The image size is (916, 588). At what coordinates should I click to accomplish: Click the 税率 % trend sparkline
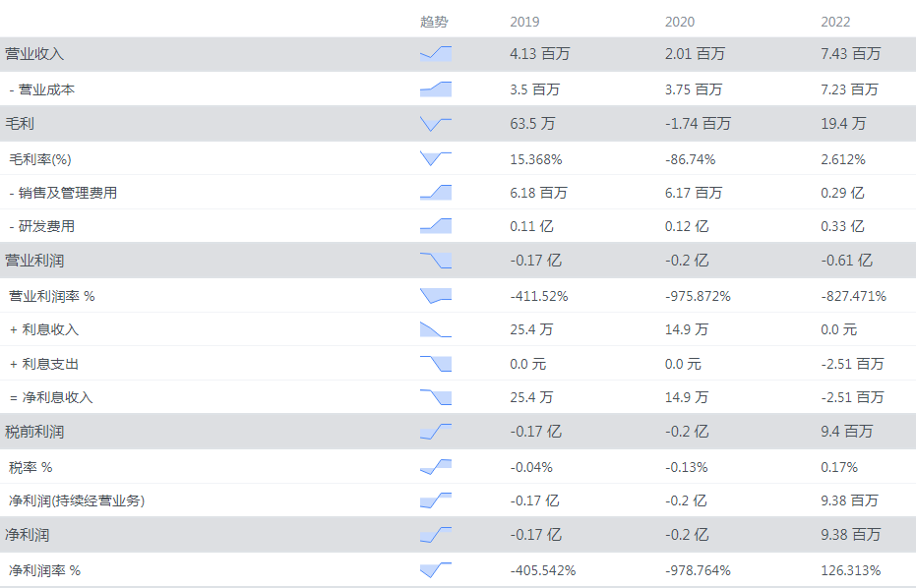point(435,467)
